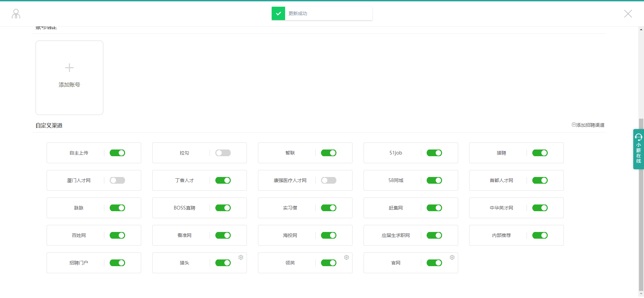Click the 更新成功 notification text
The image size is (644, 298).
coord(298,13)
